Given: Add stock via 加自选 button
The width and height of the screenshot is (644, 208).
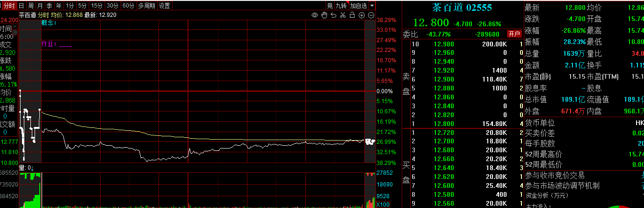Looking at the screenshot, I should tap(358, 6).
